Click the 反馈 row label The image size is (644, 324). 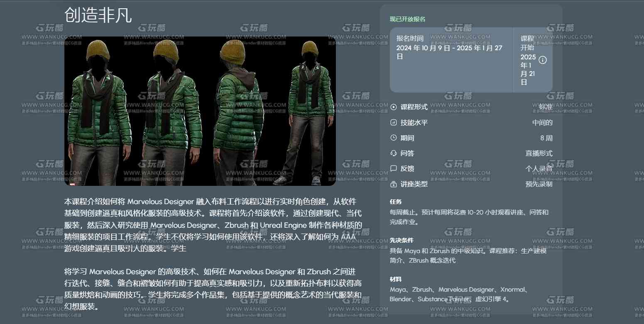pyautogui.click(x=407, y=168)
